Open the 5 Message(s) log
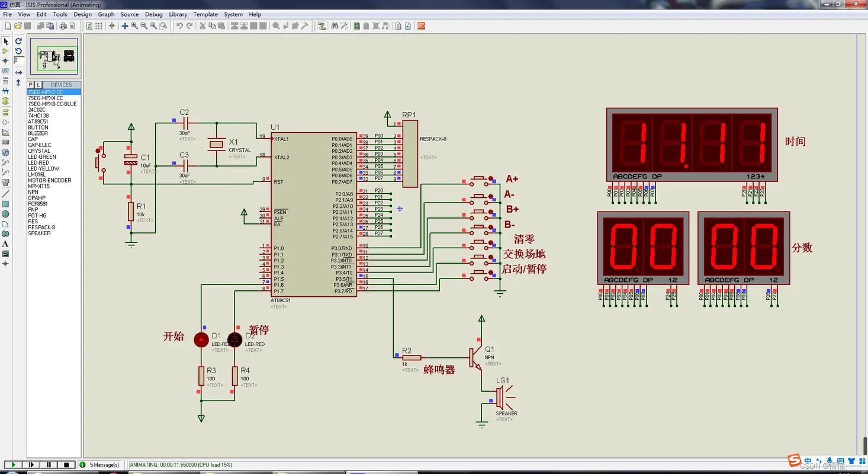Screen dimensions: 868x474 pyautogui.click(x=100, y=465)
